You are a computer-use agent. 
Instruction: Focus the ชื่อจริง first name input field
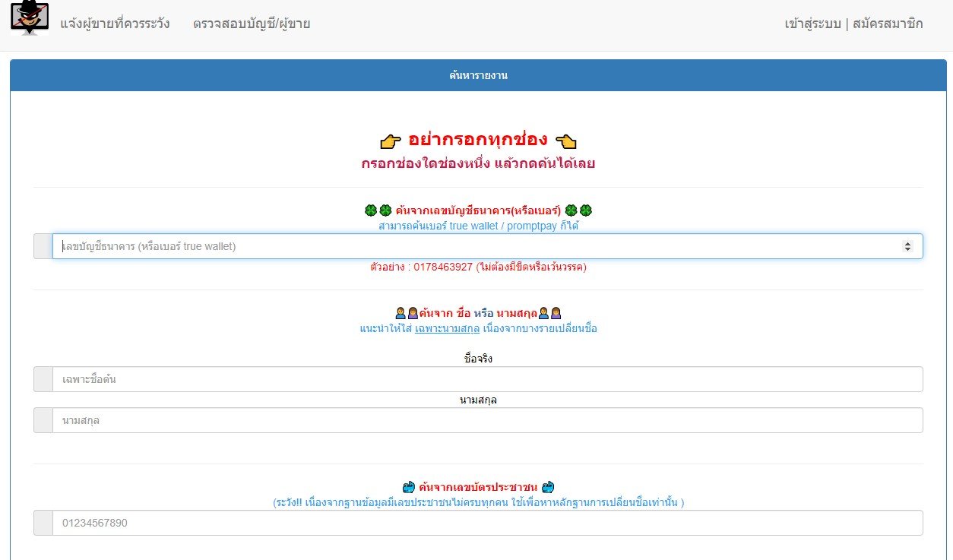click(x=486, y=379)
